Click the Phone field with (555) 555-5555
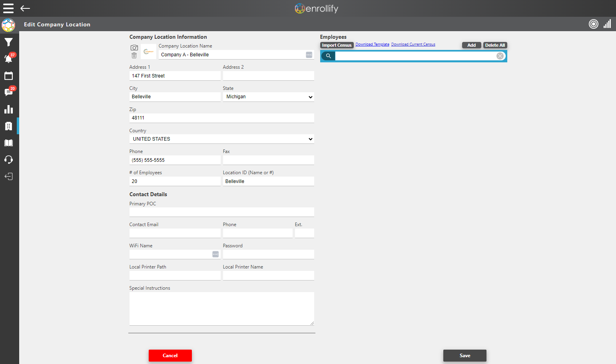The image size is (616, 364). point(175,160)
